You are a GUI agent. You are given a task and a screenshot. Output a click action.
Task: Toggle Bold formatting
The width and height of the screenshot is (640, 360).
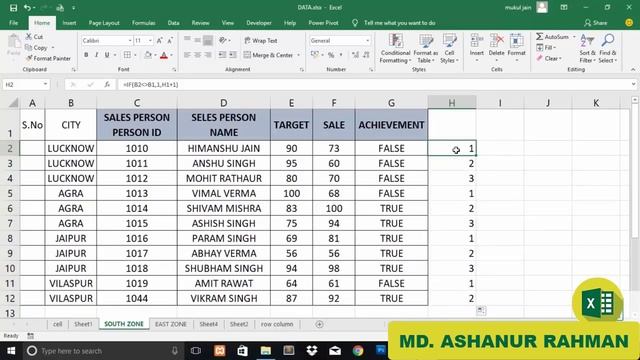point(86,55)
